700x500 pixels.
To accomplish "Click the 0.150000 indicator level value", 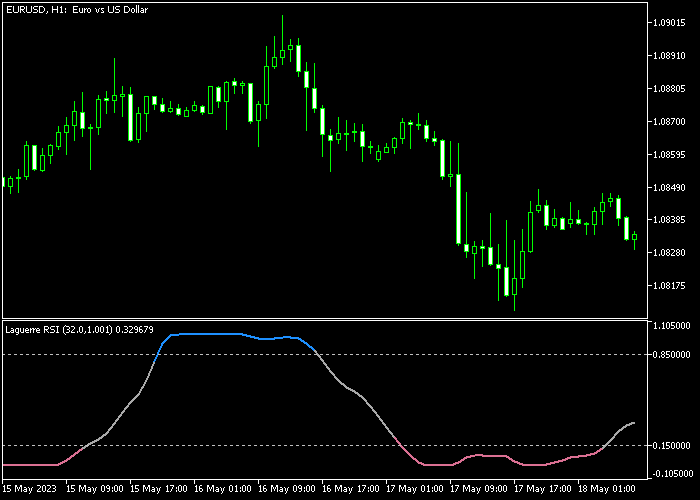I will (673, 446).
